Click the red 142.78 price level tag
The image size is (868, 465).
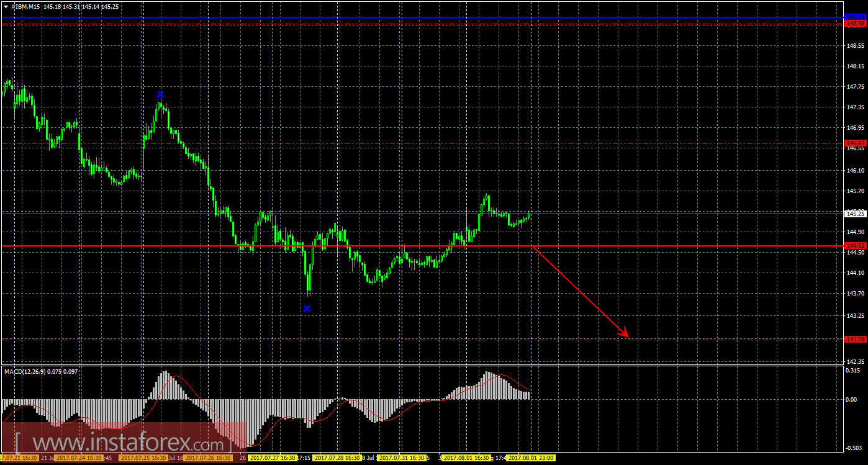[856, 339]
